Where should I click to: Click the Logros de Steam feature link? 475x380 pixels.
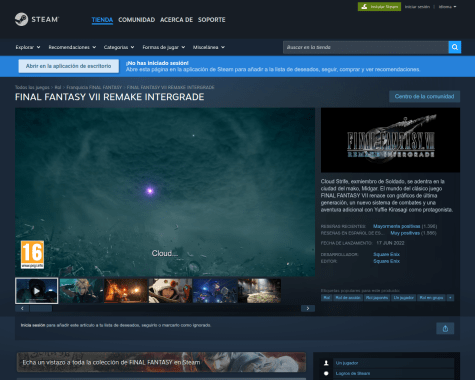(353, 373)
